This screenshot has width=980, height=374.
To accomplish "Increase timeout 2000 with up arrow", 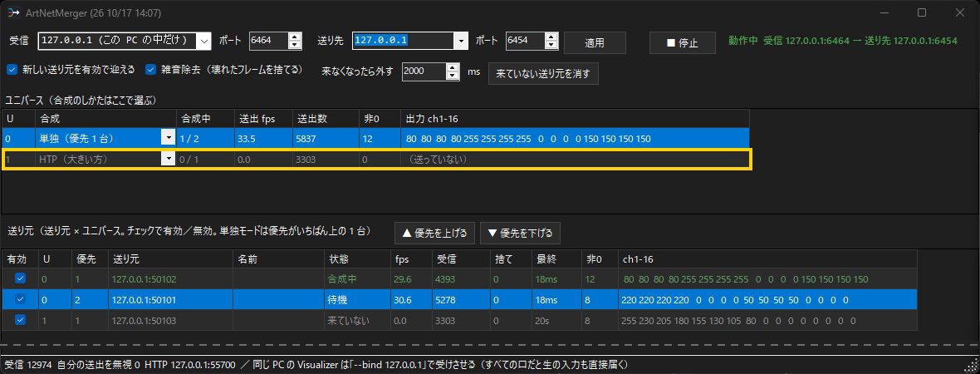I will 453,67.
